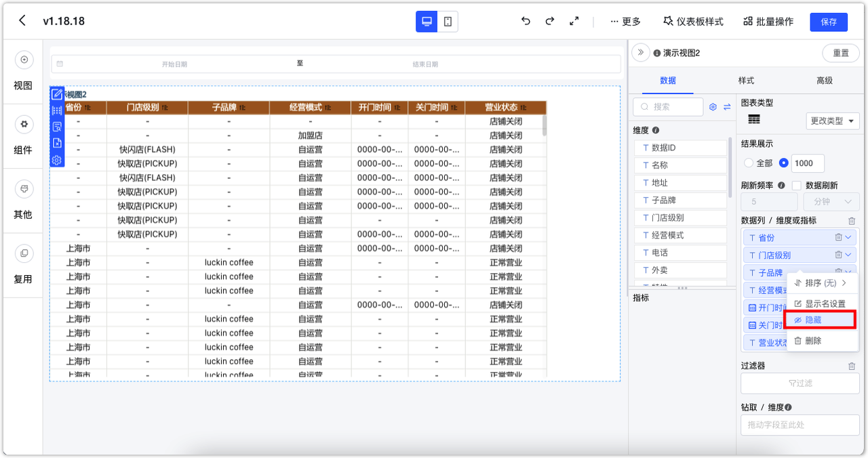
Task: Click the info icon beside 钻取 / 维度
Action: [x=788, y=407]
